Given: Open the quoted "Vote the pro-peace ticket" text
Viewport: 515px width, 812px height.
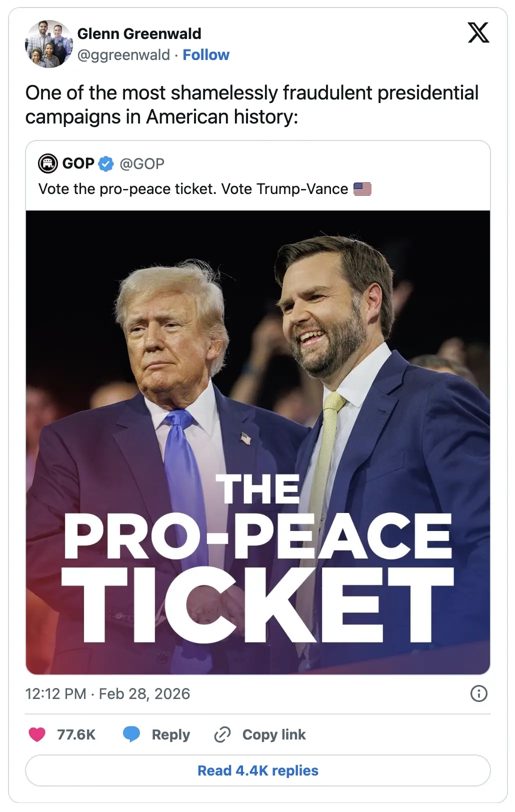Looking at the screenshot, I should click(193, 189).
